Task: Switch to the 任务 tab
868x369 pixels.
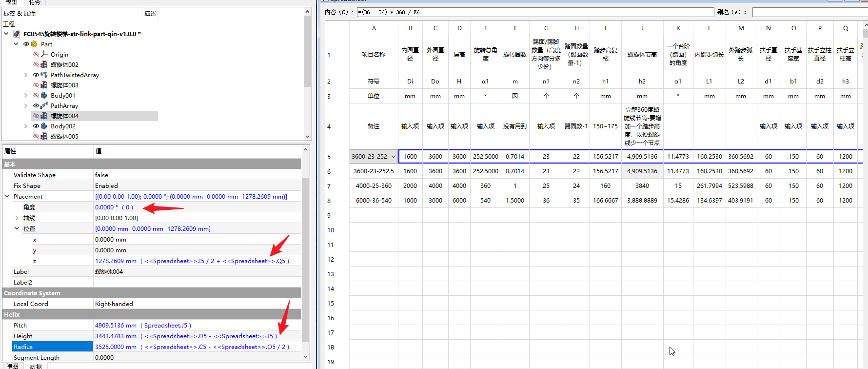Action: (x=35, y=2)
